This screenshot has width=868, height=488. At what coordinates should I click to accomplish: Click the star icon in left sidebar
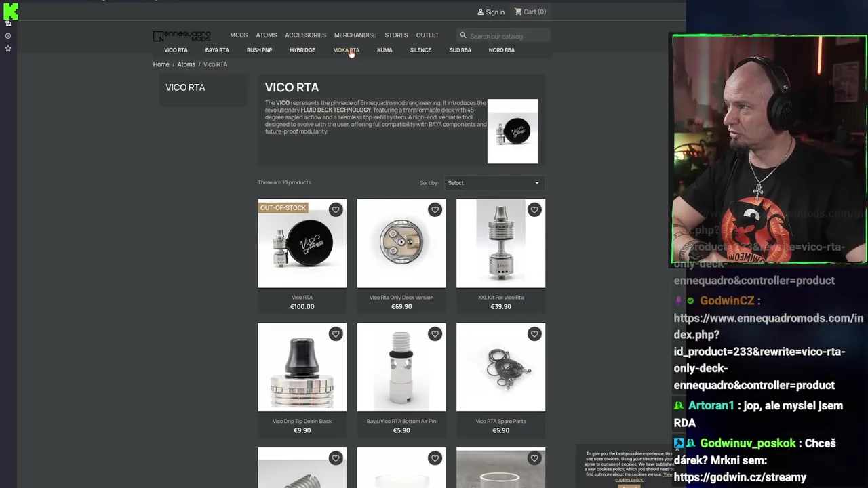8,49
